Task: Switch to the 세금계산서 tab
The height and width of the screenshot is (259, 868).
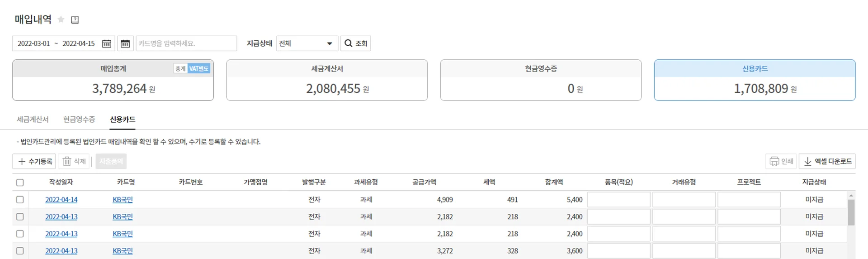Action: coord(33,120)
